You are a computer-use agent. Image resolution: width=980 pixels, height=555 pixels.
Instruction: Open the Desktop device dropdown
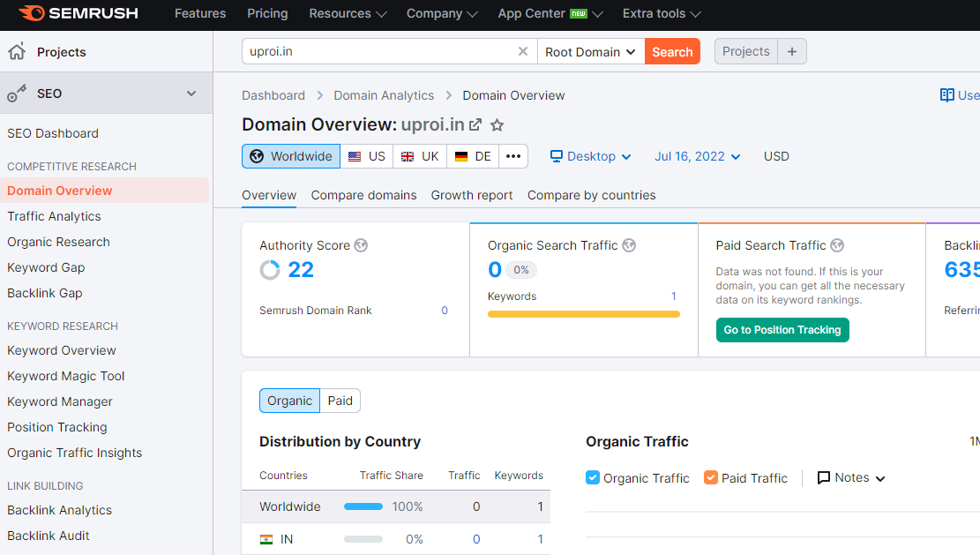click(591, 156)
